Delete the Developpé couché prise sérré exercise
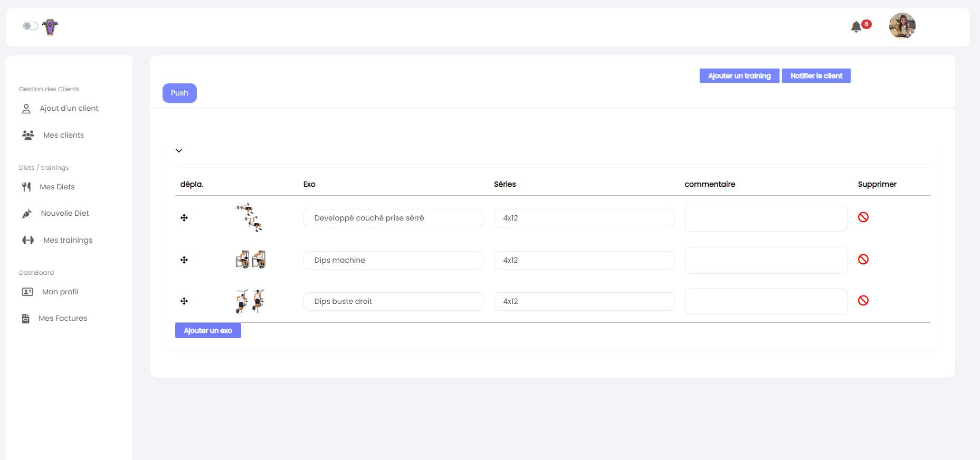Viewport: 980px width, 460px height. pos(863,217)
